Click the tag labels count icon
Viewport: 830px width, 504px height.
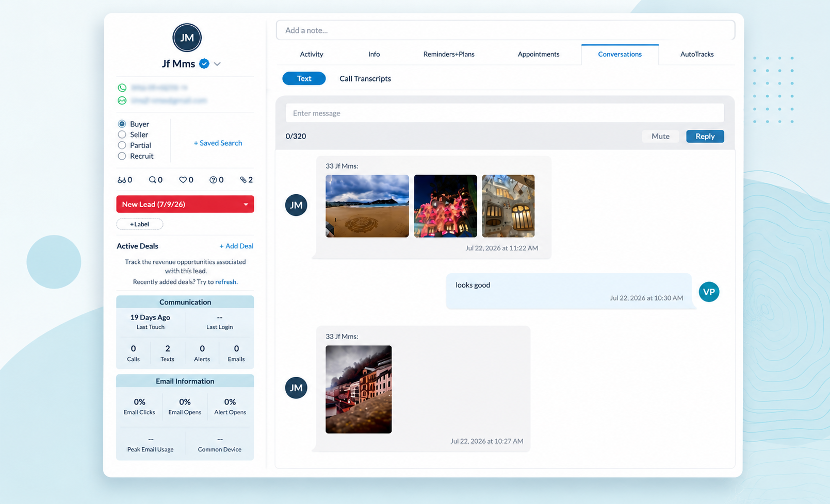[x=243, y=180]
